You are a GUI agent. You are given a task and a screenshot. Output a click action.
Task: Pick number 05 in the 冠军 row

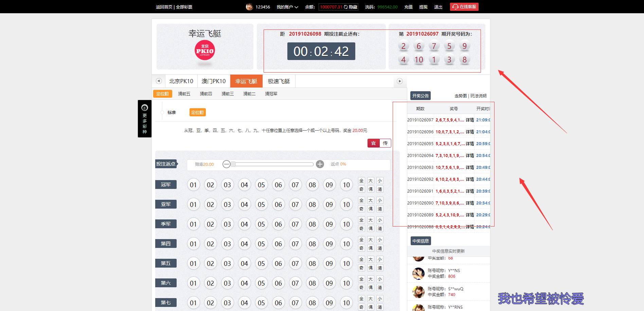[x=261, y=185]
